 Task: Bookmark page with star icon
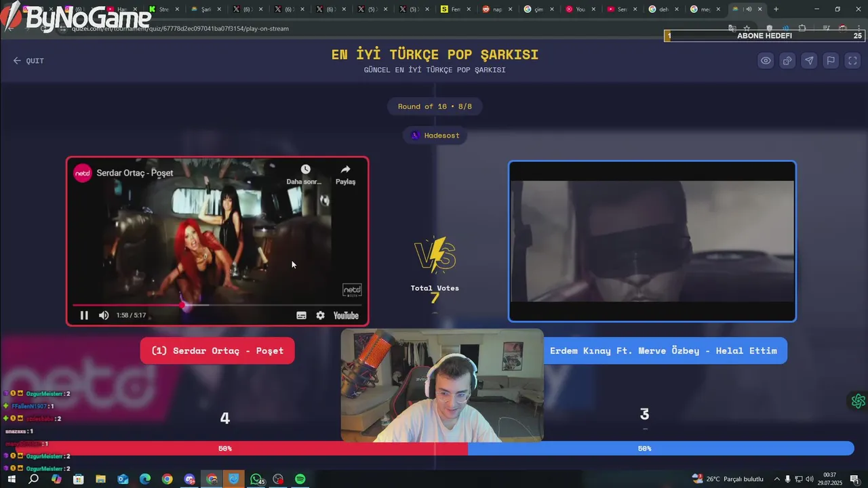coord(747,28)
